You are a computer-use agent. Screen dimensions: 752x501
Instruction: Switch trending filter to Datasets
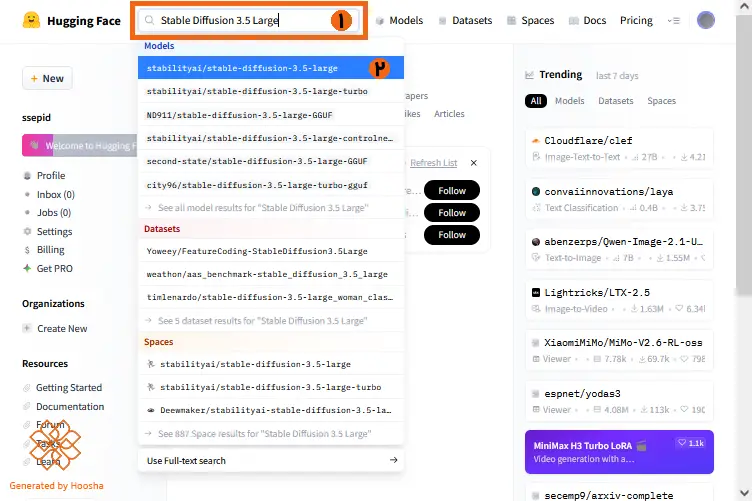point(615,101)
